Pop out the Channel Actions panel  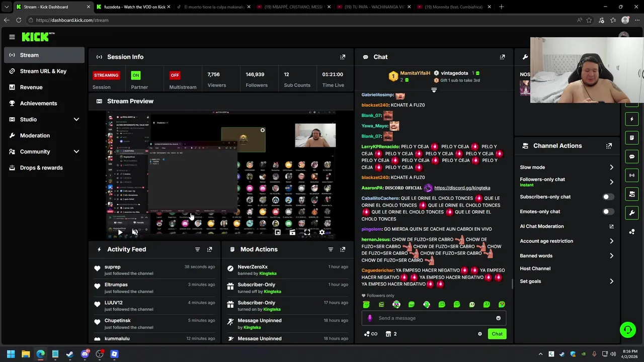pyautogui.click(x=609, y=146)
